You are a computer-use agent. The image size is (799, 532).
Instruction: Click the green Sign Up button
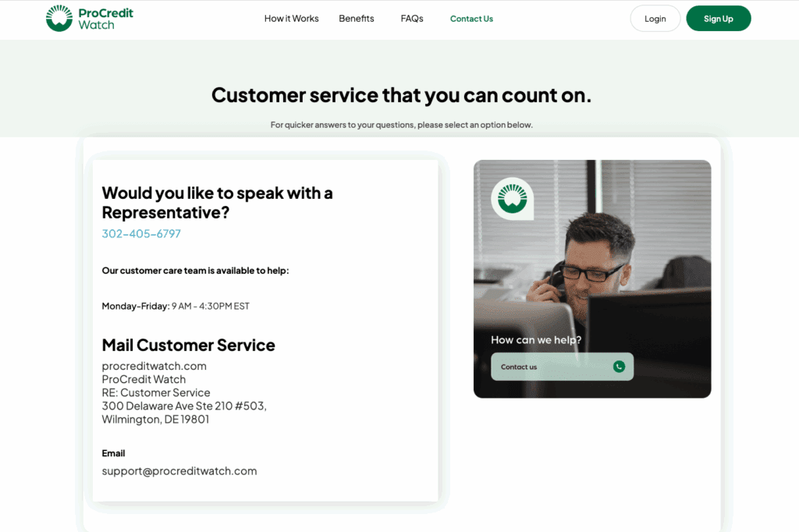[x=718, y=19]
